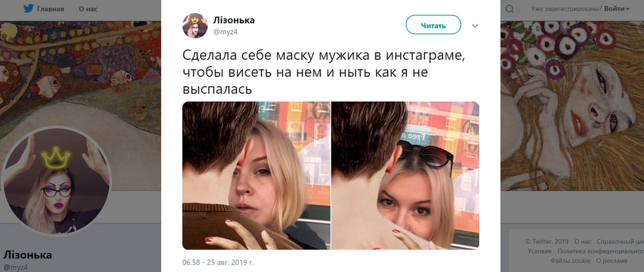Click the Twitter bird logo icon
The width and height of the screenshot is (644, 272).
(28, 8)
